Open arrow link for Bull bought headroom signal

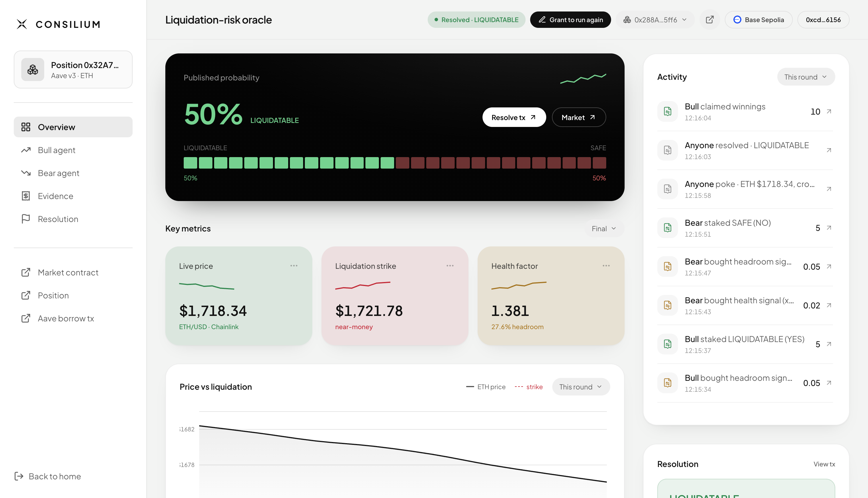829,383
